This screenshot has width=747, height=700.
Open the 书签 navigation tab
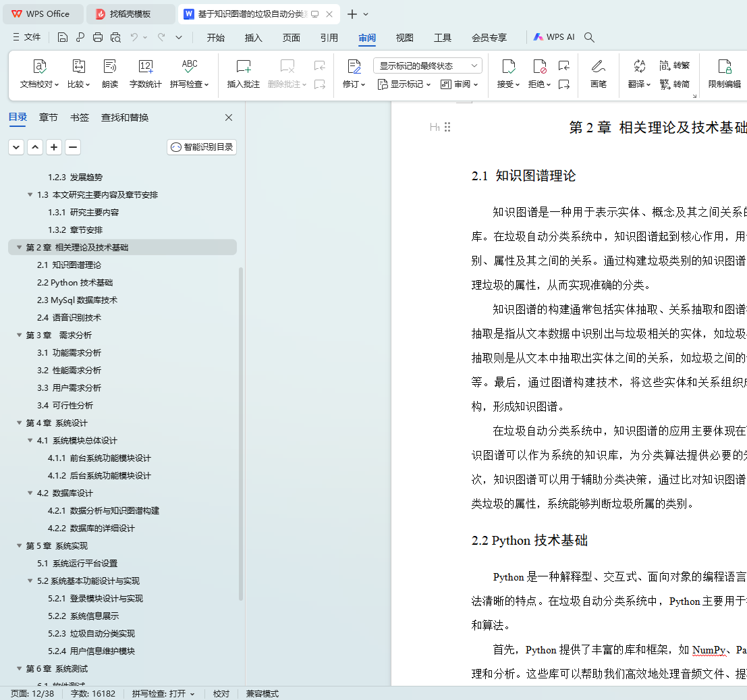[x=80, y=117]
